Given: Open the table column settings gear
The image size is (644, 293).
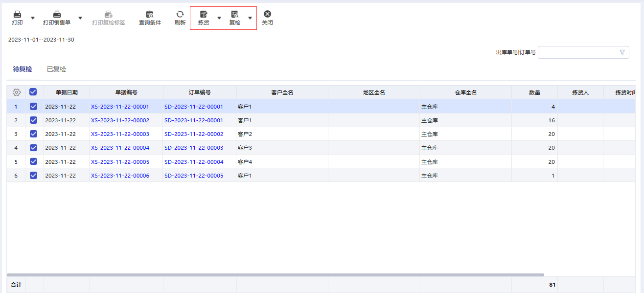Looking at the screenshot, I should coord(16,92).
